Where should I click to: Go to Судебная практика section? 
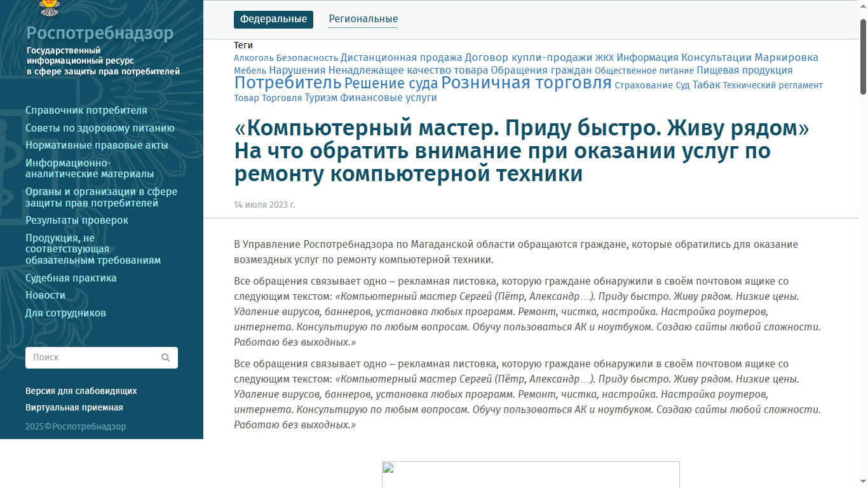71,278
